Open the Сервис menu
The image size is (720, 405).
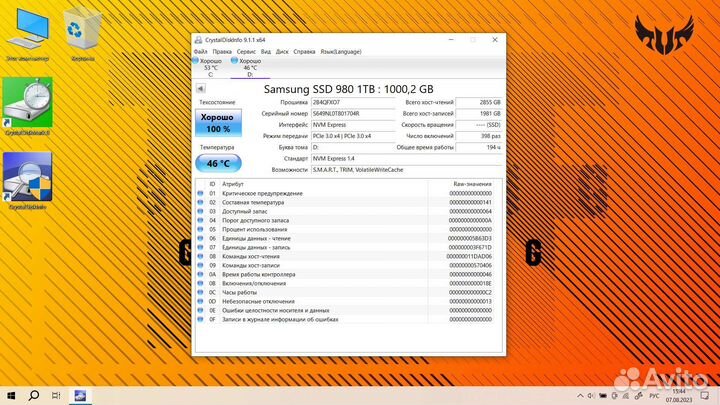coord(246,51)
